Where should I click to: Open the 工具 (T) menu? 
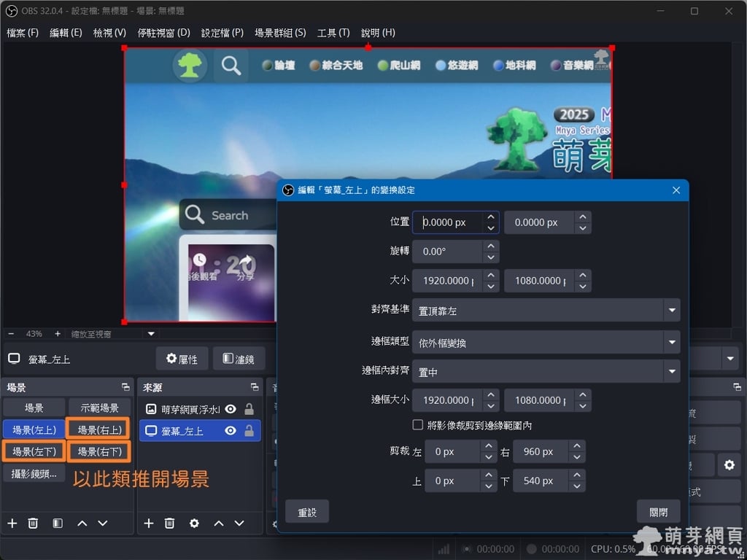pyautogui.click(x=333, y=33)
